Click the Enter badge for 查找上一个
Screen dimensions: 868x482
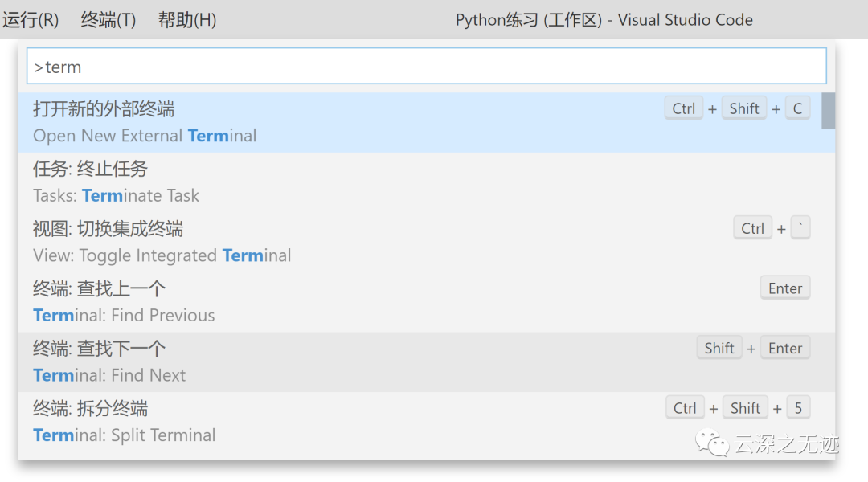click(x=784, y=287)
